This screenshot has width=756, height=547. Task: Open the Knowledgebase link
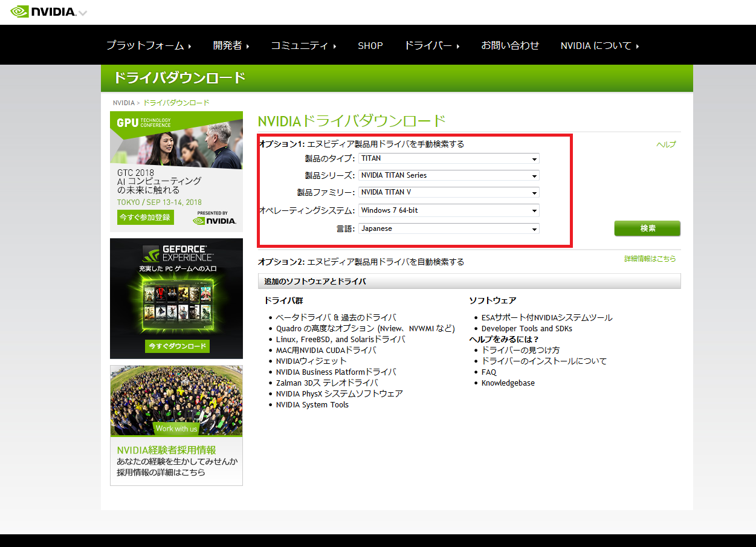(x=508, y=383)
